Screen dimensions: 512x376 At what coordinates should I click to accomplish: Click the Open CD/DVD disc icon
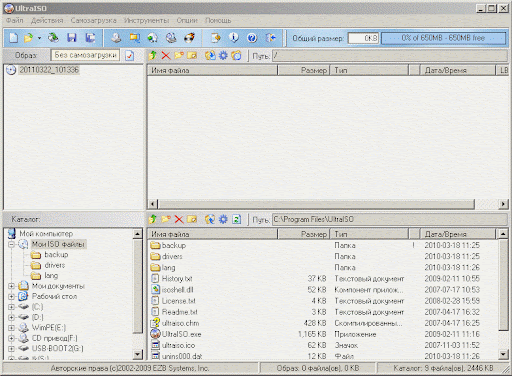coord(53,38)
